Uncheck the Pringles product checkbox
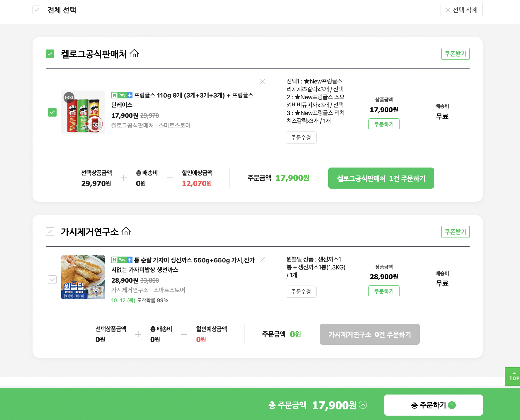520x420 pixels. point(52,112)
